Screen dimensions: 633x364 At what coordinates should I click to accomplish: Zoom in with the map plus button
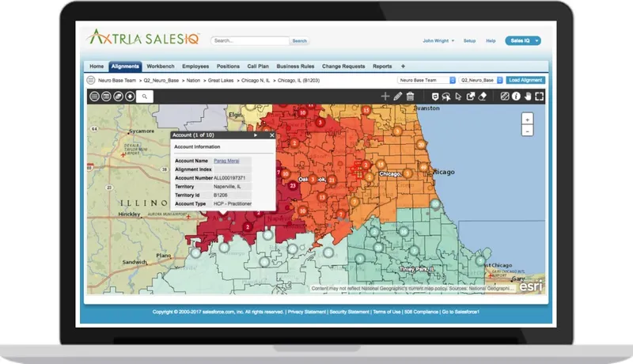(x=527, y=119)
